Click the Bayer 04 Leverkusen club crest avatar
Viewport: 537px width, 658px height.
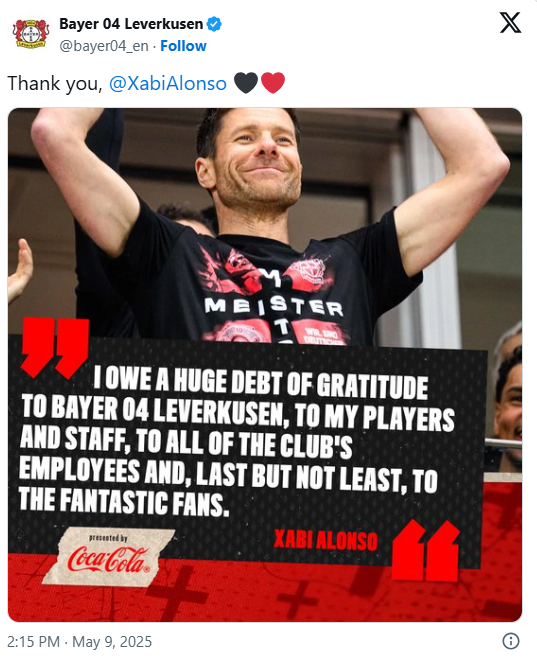coord(31,34)
